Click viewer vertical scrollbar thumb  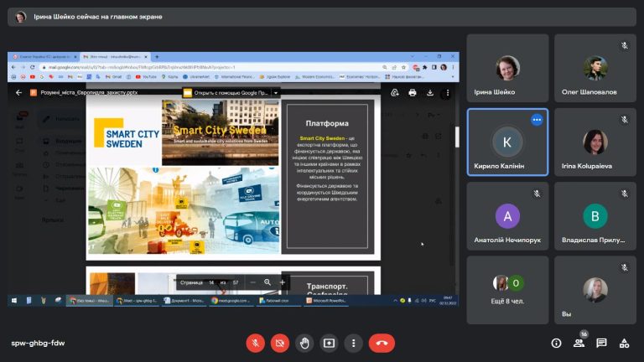457,137
